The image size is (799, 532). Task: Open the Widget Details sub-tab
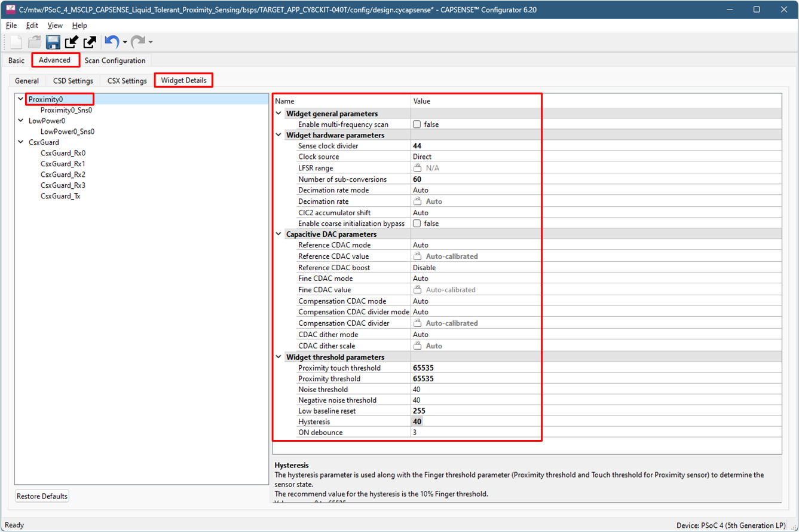click(x=184, y=80)
